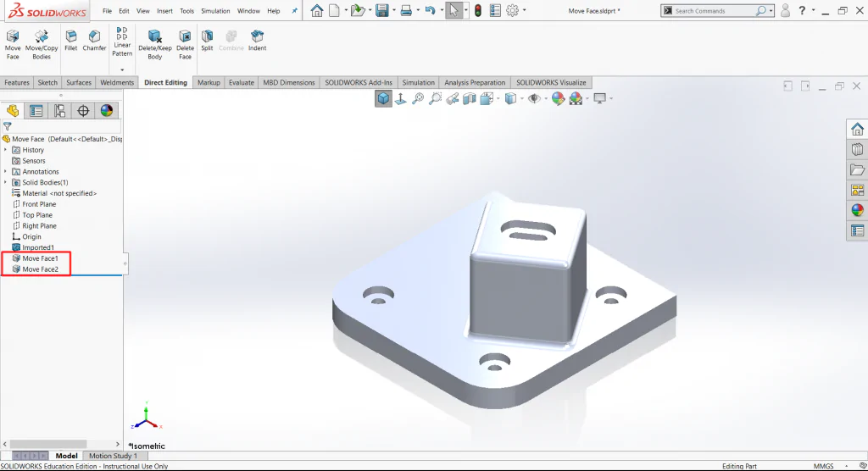
Task: Open the Motion Study 1 tab
Action: [113, 456]
